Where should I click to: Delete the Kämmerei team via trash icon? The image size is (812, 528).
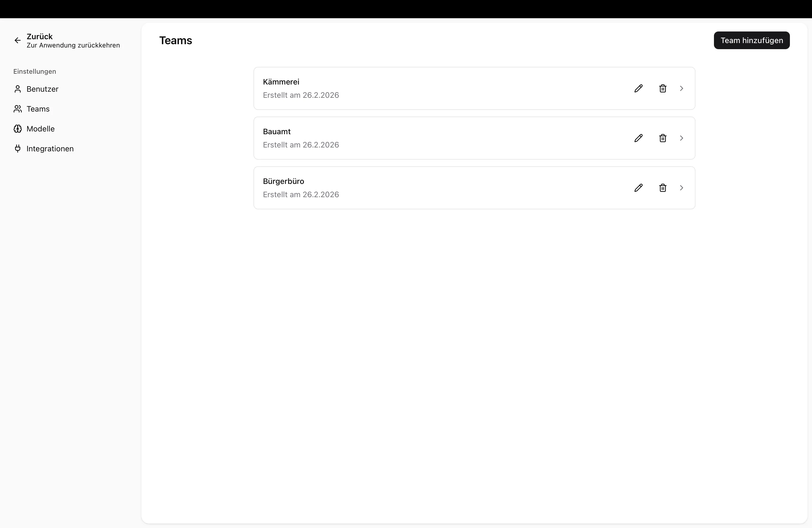point(663,88)
